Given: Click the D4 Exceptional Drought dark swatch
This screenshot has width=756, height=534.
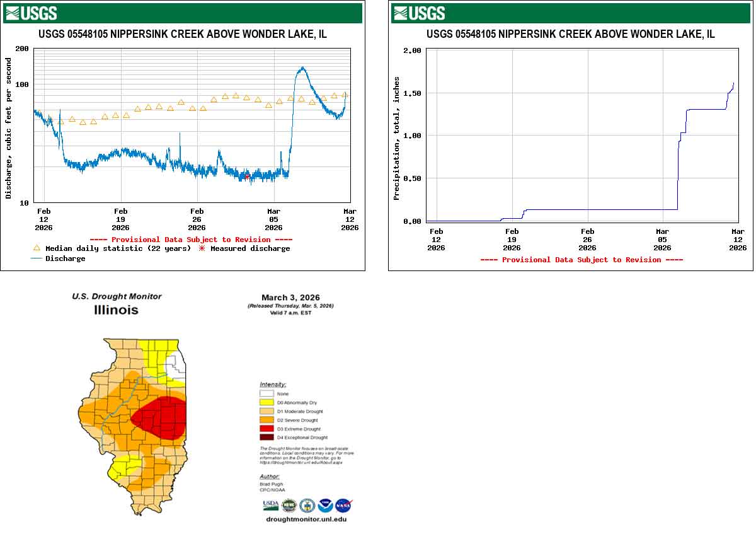Looking at the screenshot, I should click(266, 438).
